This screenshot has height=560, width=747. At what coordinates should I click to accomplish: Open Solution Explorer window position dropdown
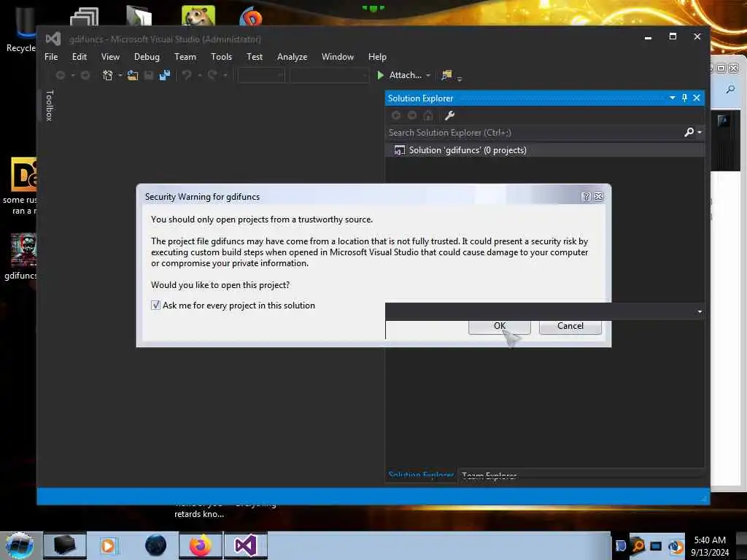[672, 98]
